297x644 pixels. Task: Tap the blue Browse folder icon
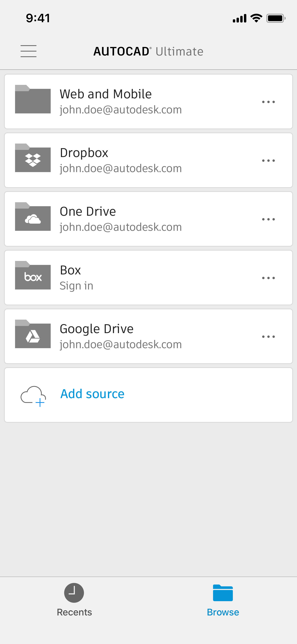pos(223,593)
